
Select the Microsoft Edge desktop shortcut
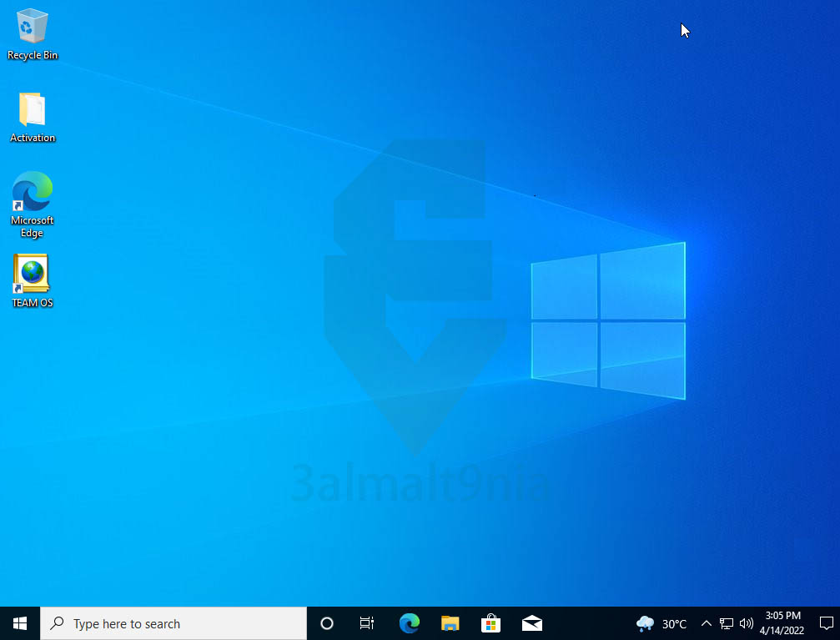point(33,204)
